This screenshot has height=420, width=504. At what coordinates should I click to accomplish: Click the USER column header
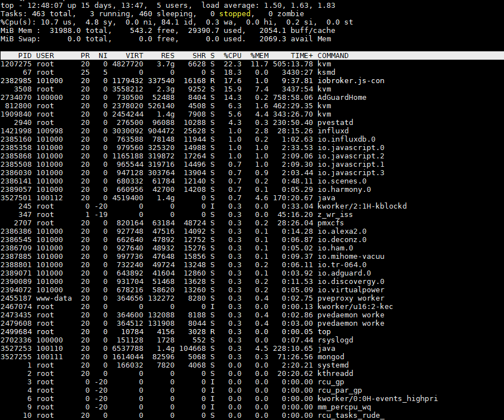(x=45, y=56)
